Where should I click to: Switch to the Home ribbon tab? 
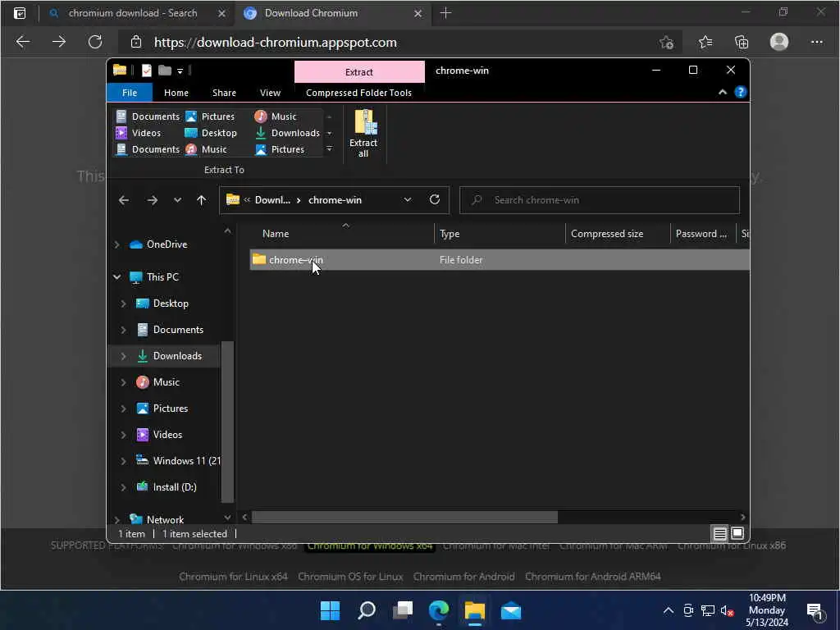coord(176,93)
